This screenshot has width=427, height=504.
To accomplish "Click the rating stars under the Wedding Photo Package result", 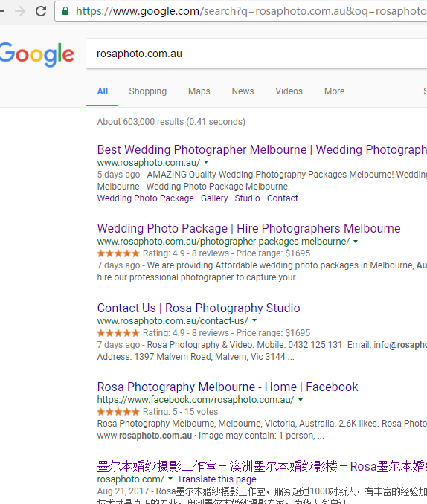I will pos(118,253).
